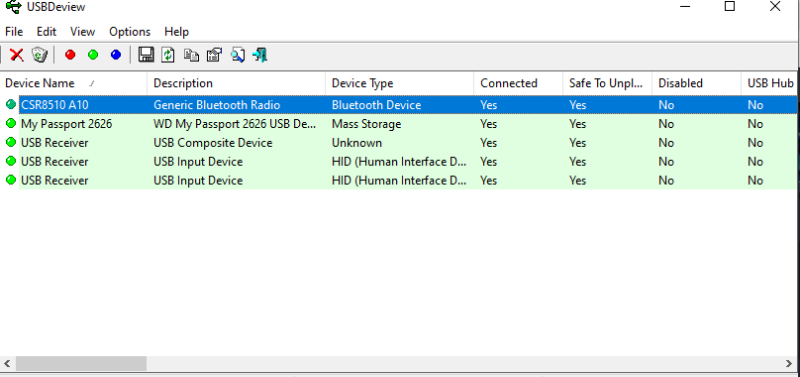Open the View menu

click(83, 32)
